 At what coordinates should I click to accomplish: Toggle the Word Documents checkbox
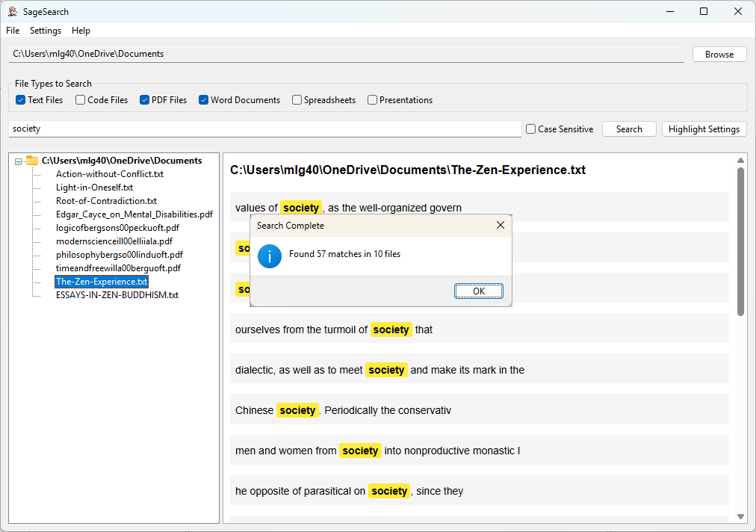pyautogui.click(x=203, y=100)
